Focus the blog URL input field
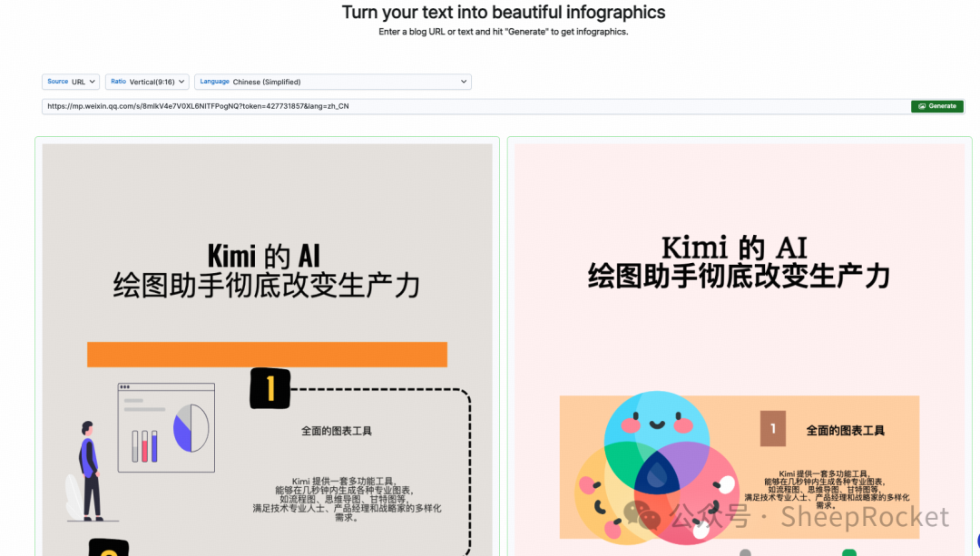The height and width of the screenshot is (556, 980). click(x=475, y=106)
